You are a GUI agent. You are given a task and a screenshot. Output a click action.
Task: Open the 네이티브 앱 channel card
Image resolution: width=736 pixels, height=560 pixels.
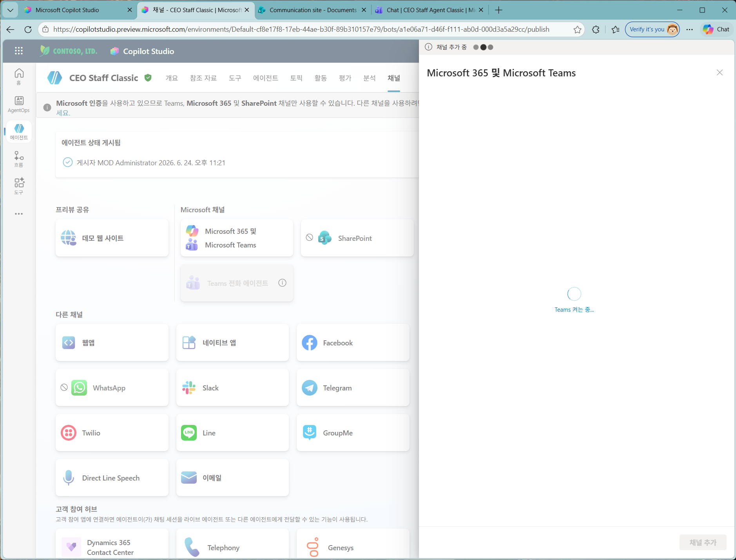[232, 343]
